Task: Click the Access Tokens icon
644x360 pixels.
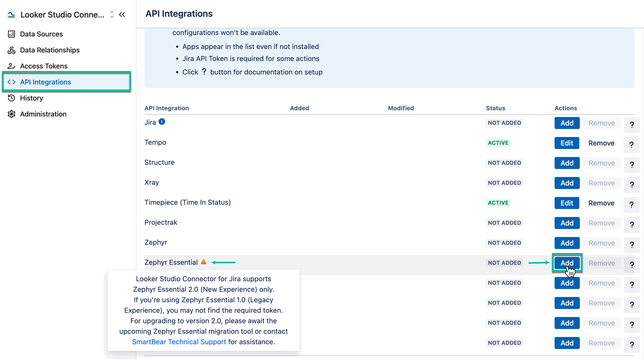Action: (x=11, y=66)
